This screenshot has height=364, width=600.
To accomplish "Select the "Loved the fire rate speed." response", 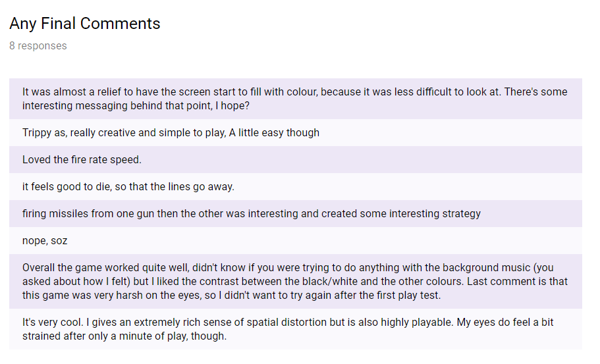I will [x=82, y=159].
